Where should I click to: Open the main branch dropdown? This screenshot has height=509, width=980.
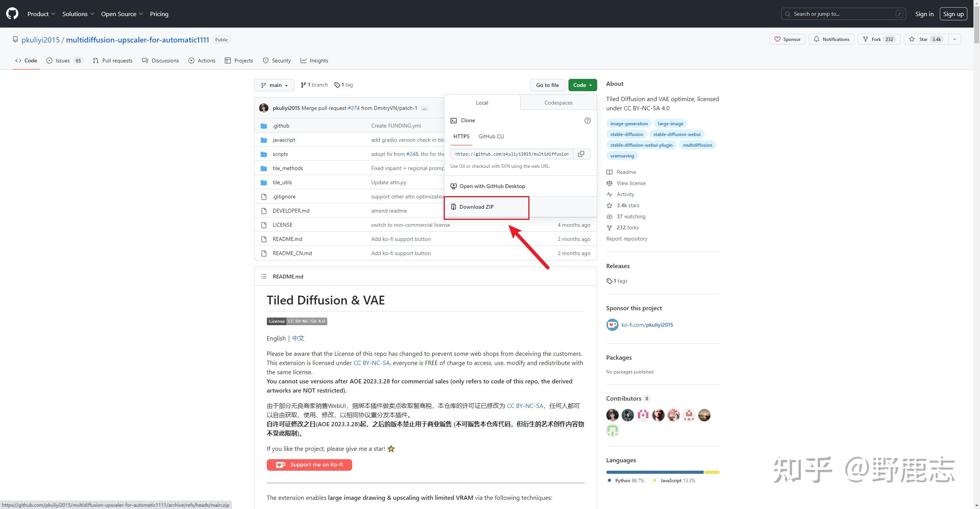click(x=274, y=85)
